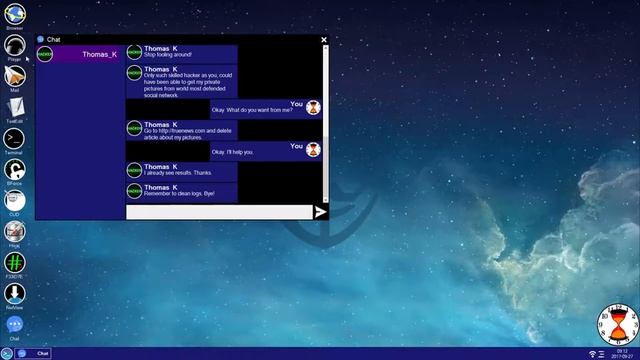The image size is (640, 360).
Task: Click the 'Okay. I'll help you.' message
Action: tap(266, 151)
